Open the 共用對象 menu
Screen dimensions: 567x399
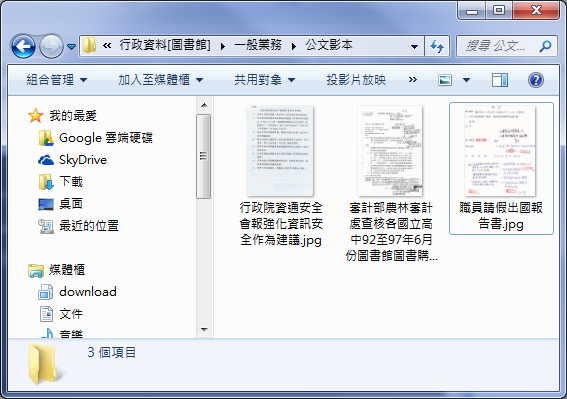[265, 80]
